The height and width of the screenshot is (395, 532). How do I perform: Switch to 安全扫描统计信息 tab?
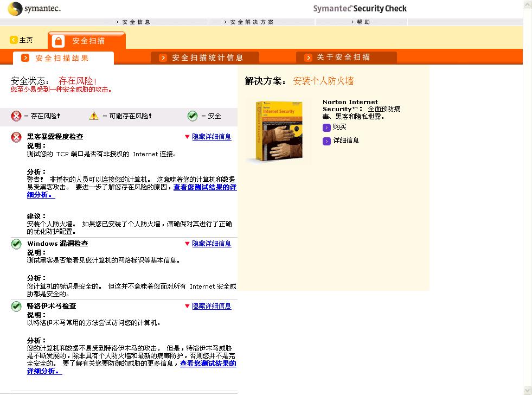pos(205,58)
